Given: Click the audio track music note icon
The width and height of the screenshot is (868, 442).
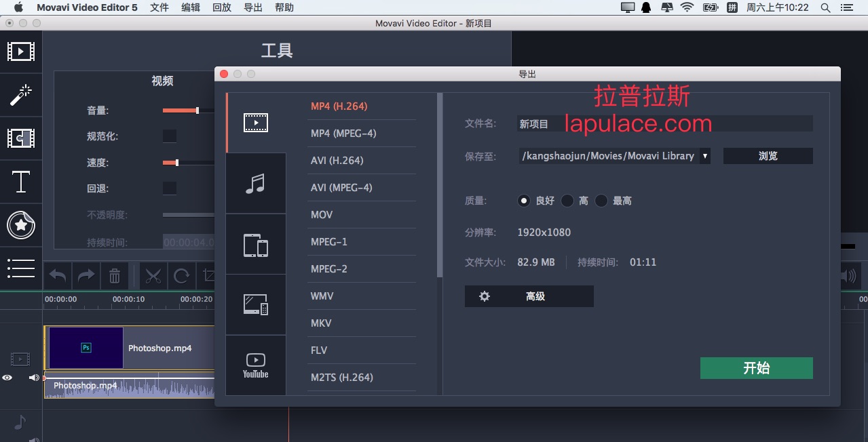Looking at the screenshot, I should [x=20, y=422].
